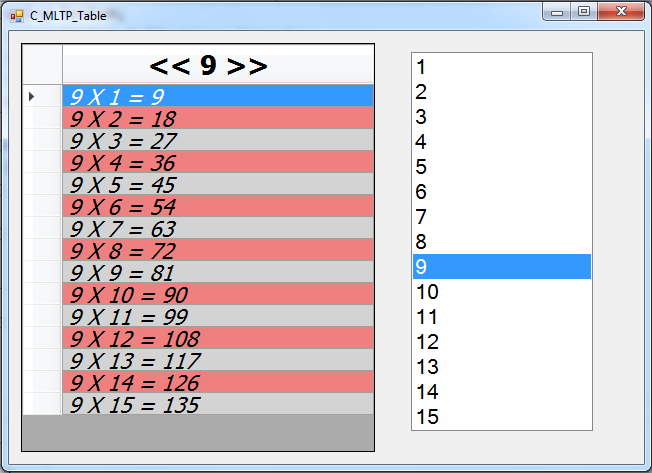
Task: Choose 8 in the number list
Action: (x=502, y=241)
